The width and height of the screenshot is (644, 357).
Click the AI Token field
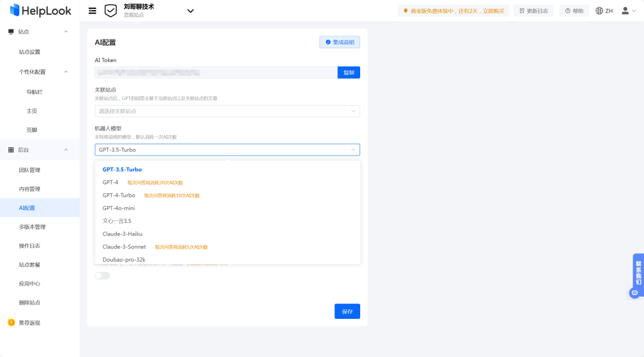click(216, 73)
